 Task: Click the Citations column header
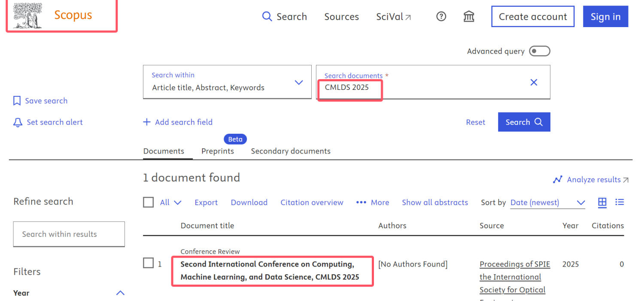pos(608,225)
